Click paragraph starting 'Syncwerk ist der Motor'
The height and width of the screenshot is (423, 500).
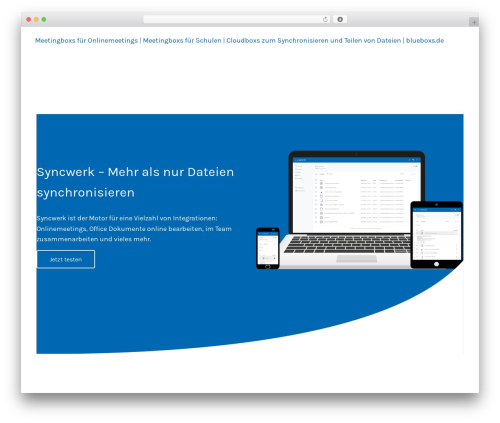134,229
